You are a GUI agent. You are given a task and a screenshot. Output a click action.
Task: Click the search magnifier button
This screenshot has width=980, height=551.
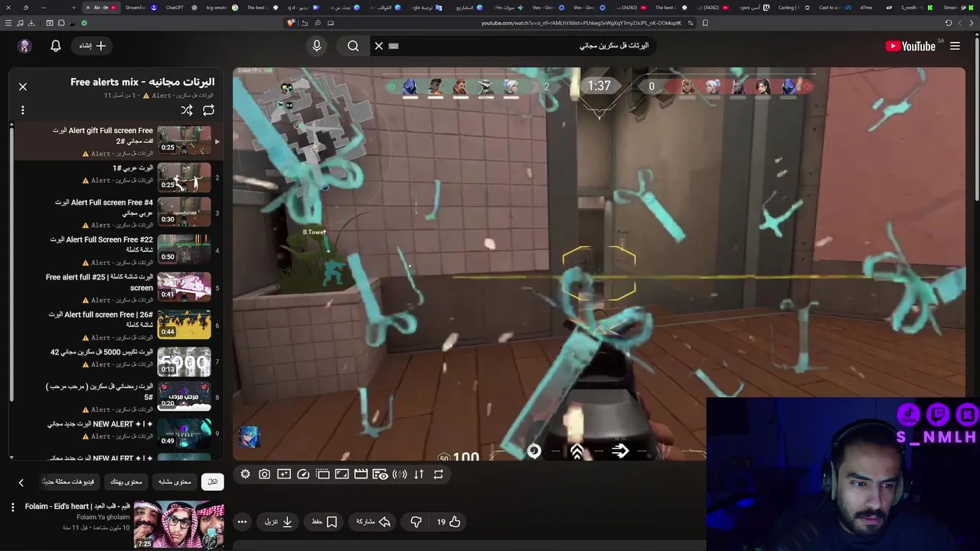(x=353, y=46)
